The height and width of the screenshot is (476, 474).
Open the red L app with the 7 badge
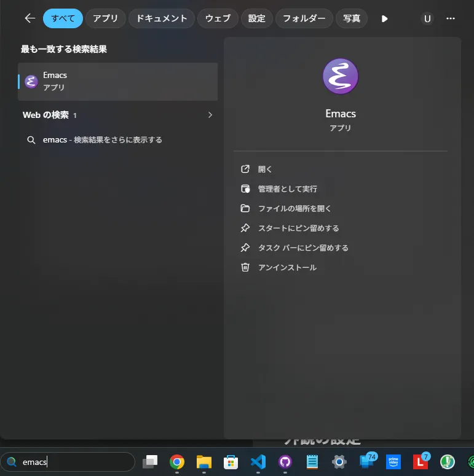(x=421, y=461)
